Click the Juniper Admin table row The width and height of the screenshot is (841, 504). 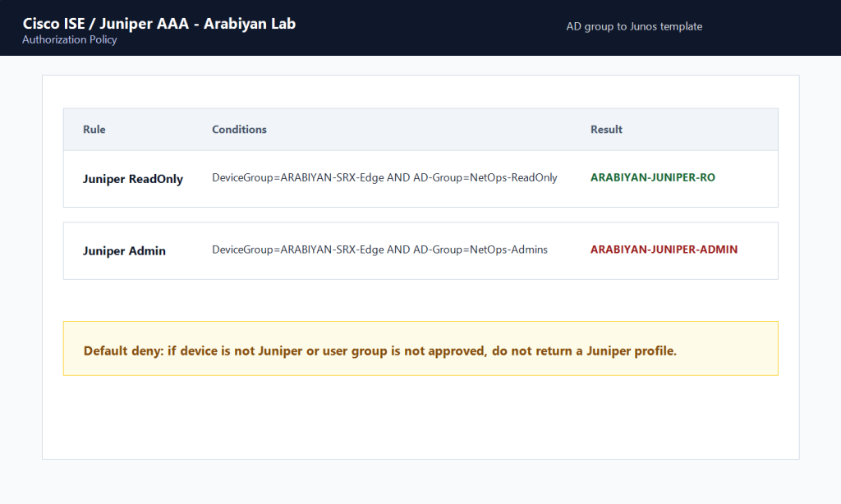tap(420, 250)
